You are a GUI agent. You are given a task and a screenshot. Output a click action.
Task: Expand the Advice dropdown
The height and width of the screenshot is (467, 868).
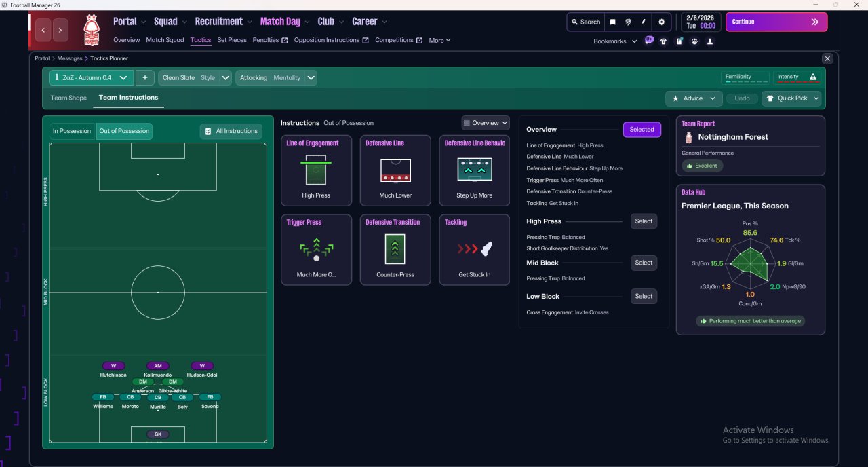pos(694,98)
